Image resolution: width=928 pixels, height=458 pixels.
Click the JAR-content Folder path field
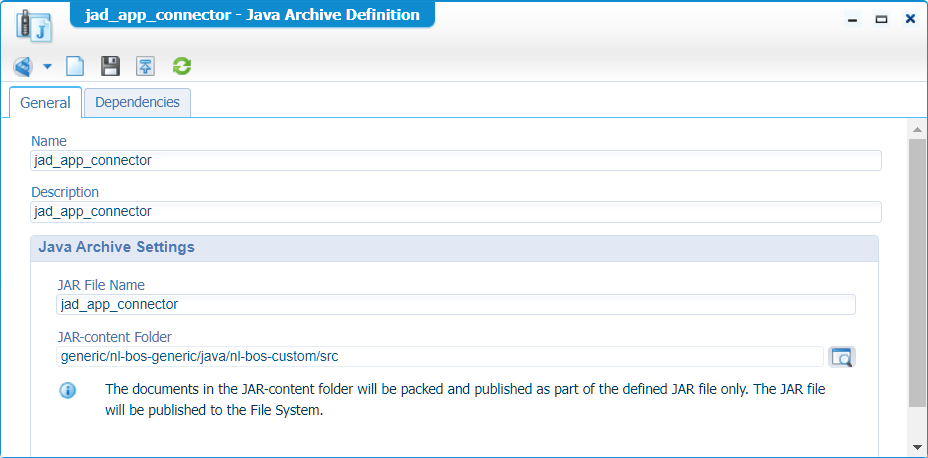440,356
